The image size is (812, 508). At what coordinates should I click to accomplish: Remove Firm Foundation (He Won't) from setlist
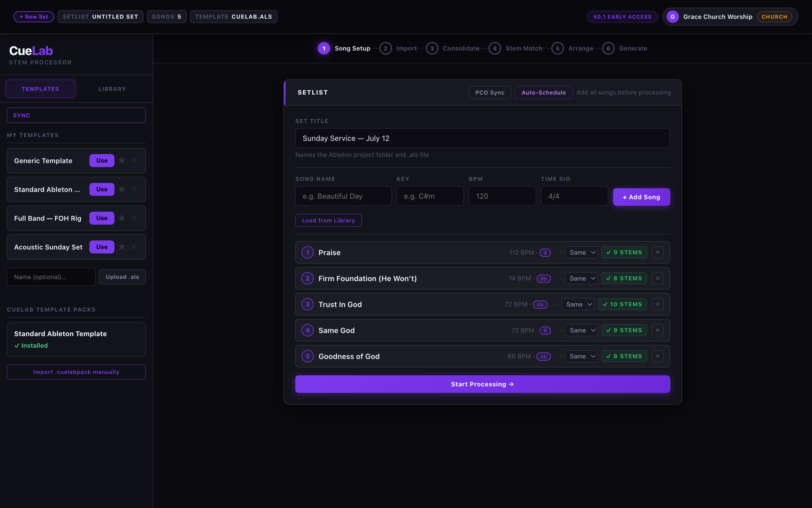658,278
